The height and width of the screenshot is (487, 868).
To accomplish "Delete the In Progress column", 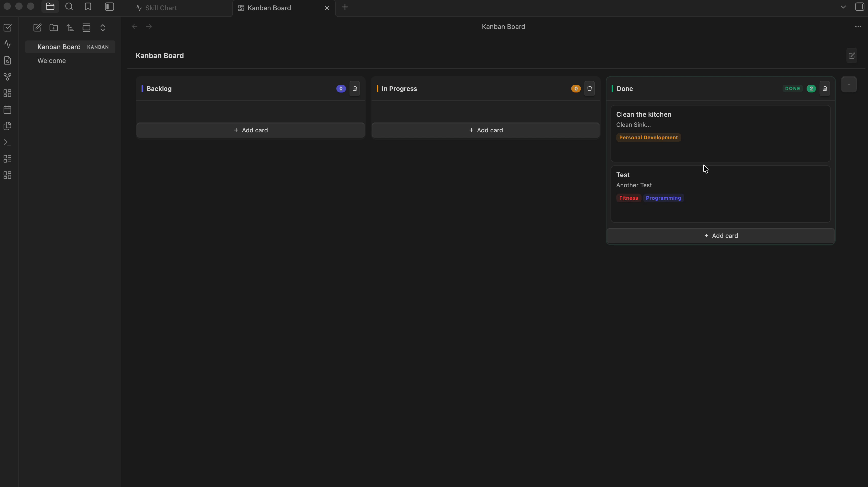I will [589, 89].
